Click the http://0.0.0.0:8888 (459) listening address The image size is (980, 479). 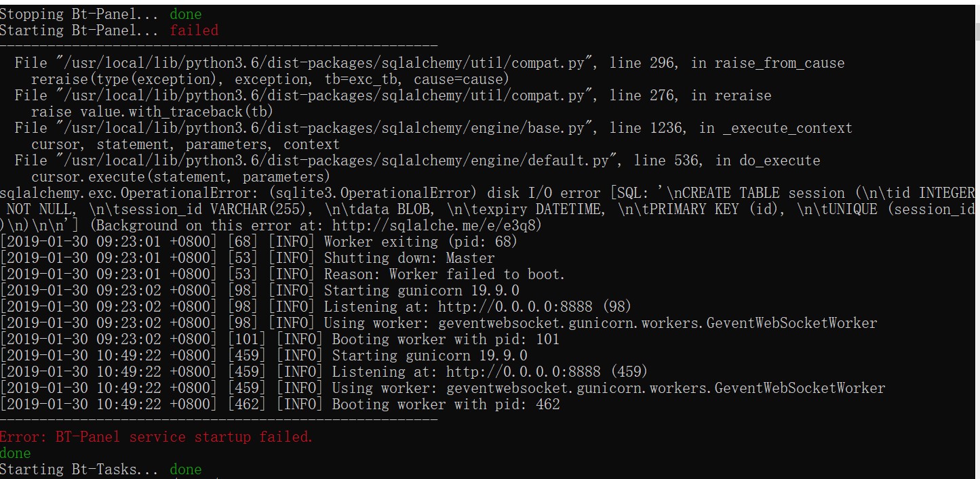coord(547,372)
